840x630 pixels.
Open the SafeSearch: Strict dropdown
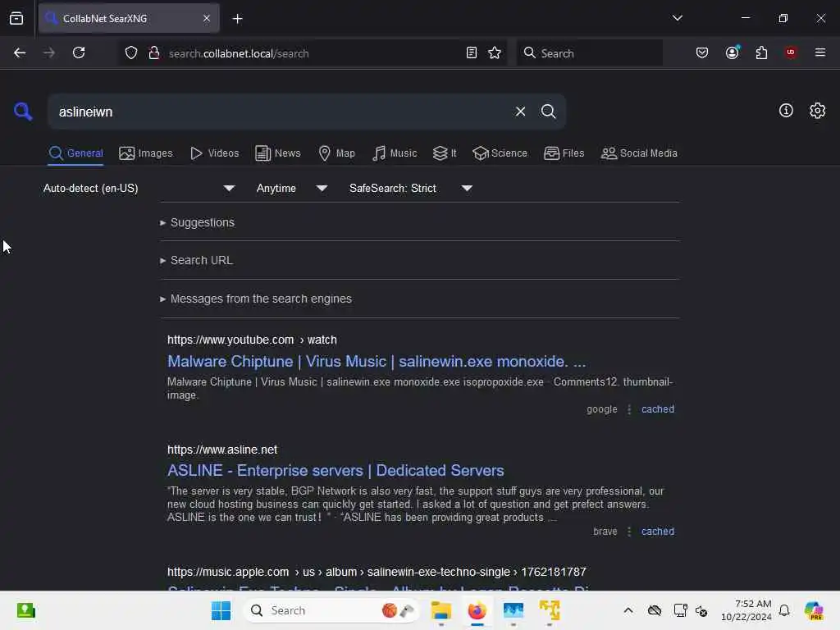(410, 188)
